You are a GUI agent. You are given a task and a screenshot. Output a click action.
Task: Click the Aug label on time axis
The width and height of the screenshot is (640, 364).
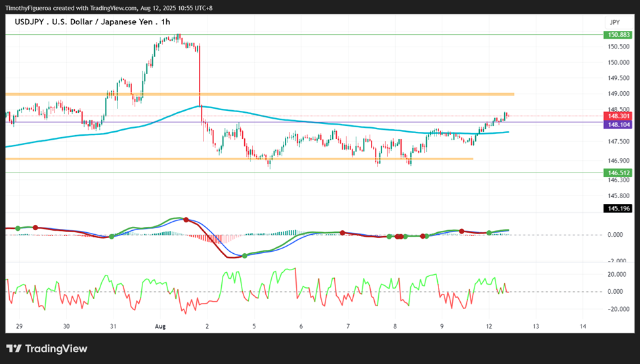coord(160,326)
